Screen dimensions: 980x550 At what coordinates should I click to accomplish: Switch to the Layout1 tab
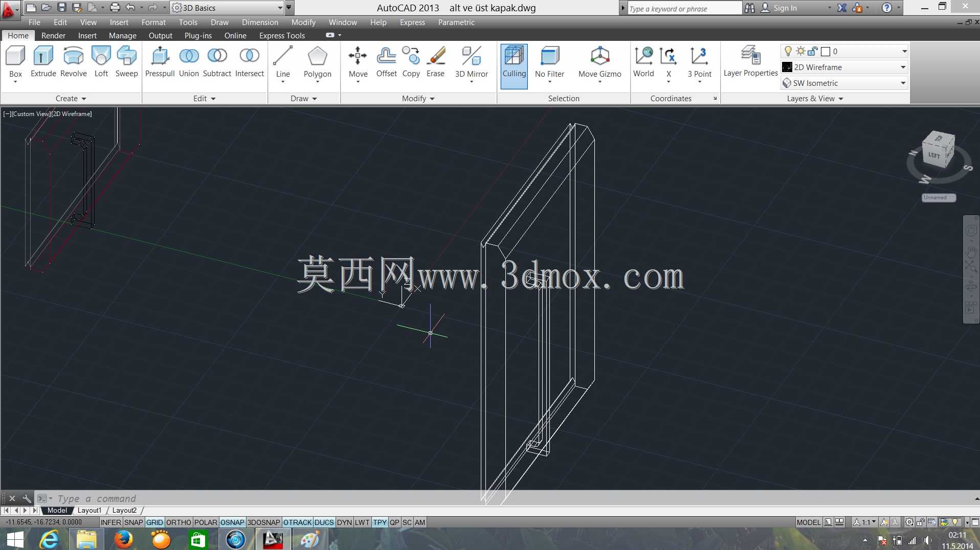click(90, 510)
